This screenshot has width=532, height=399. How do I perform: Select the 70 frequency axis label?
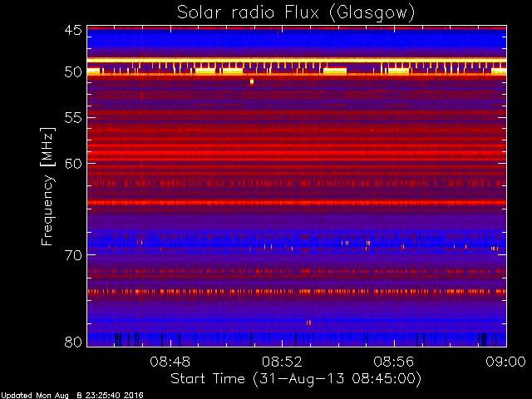coord(73,255)
